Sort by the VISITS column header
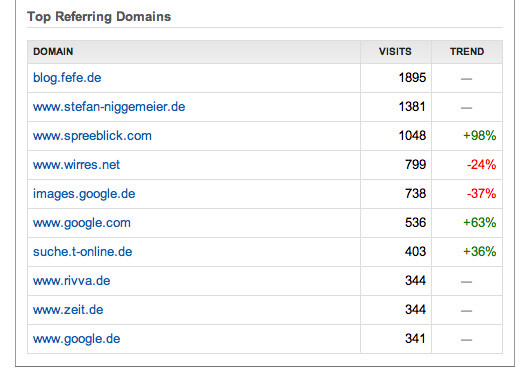The image size is (528, 385). coord(395,52)
